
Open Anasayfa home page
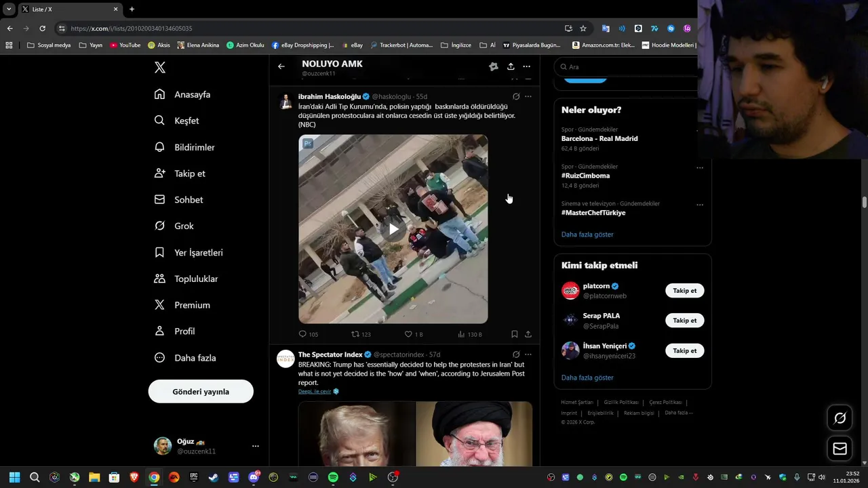coord(182,94)
